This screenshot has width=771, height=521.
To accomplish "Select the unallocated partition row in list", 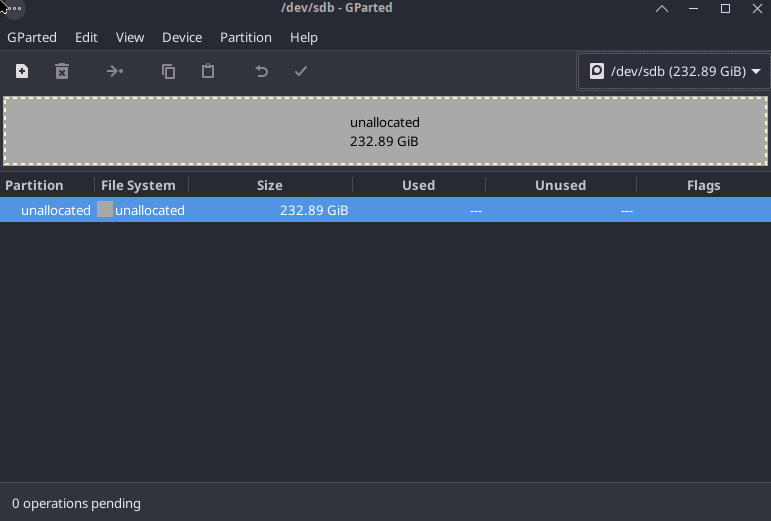I will click(385, 210).
